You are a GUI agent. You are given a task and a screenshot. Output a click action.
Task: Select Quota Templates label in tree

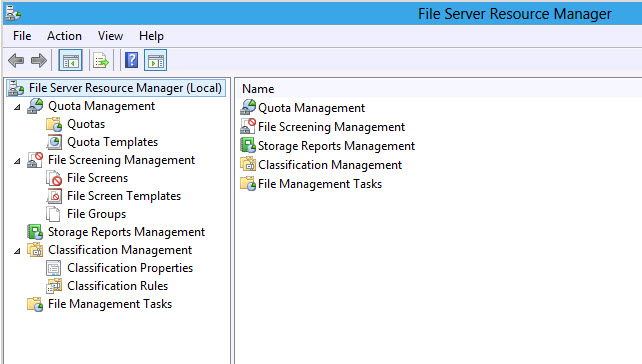pyautogui.click(x=113, y=142)
